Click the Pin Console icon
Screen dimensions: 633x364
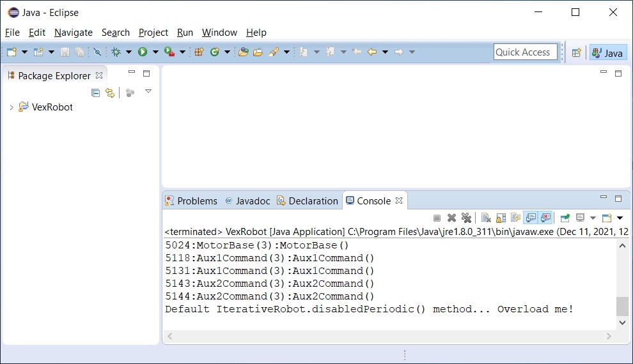pos(565,218)
